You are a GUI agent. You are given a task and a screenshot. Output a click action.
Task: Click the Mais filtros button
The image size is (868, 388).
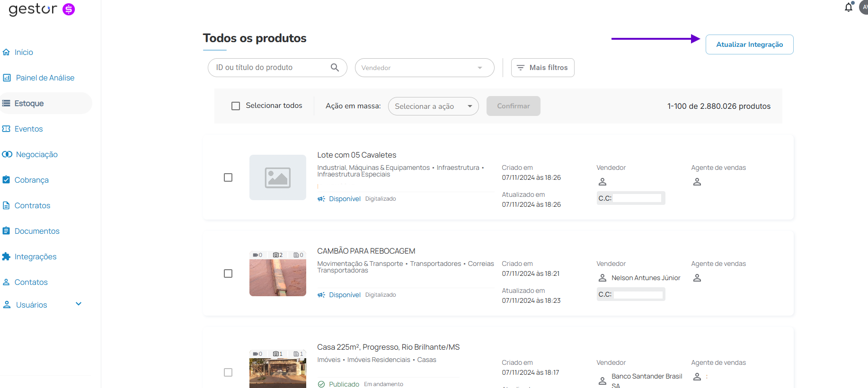pyautogui.click(x=543, y=68)
